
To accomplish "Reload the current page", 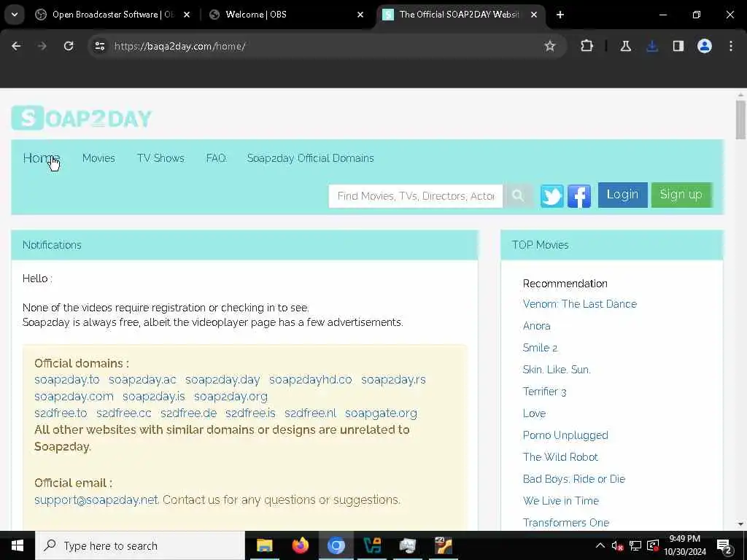I will [69, 46].
